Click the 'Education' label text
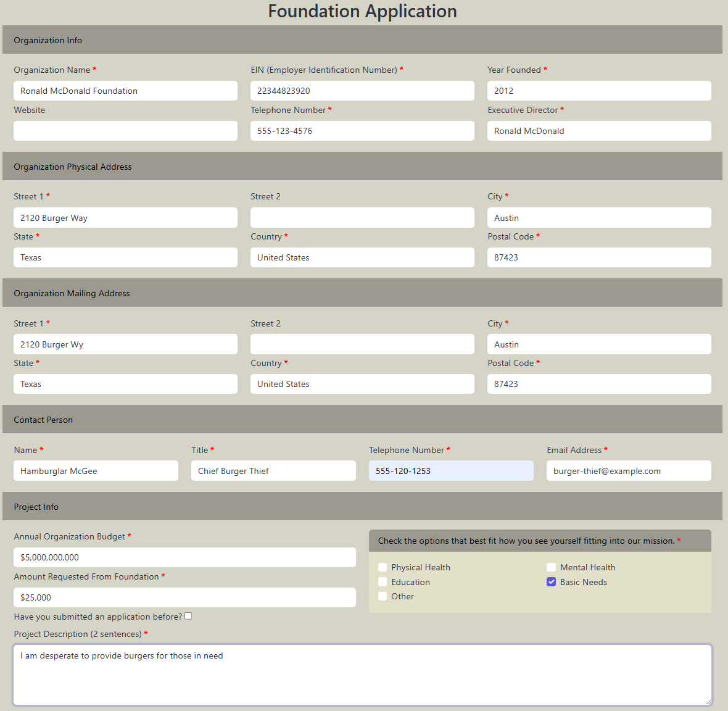Viewport: 728px width, 711px height. click(410, 582)
